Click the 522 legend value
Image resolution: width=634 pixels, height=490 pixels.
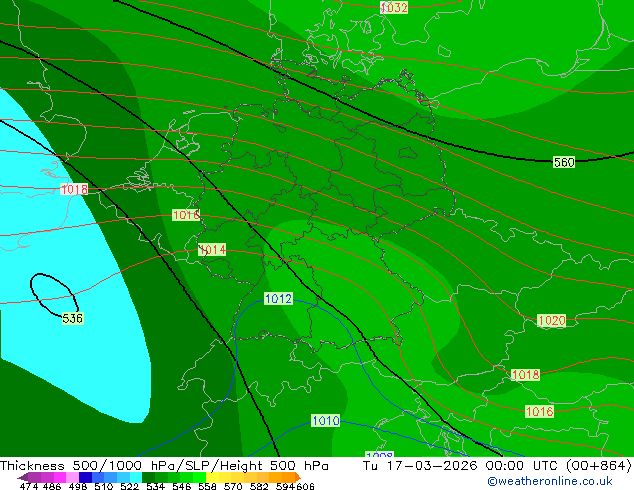[x=129, y=486]
